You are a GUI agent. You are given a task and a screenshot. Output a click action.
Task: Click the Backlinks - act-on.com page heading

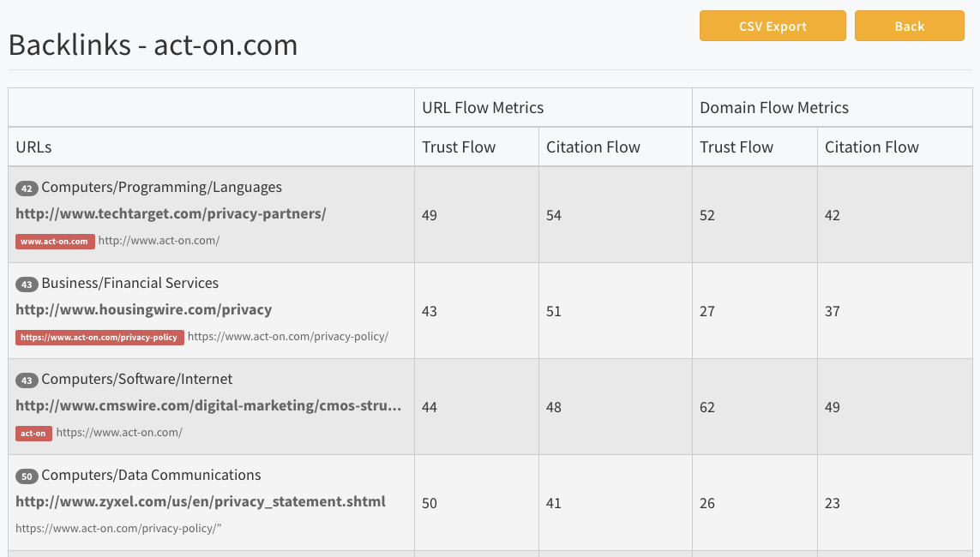pos(153,45)
